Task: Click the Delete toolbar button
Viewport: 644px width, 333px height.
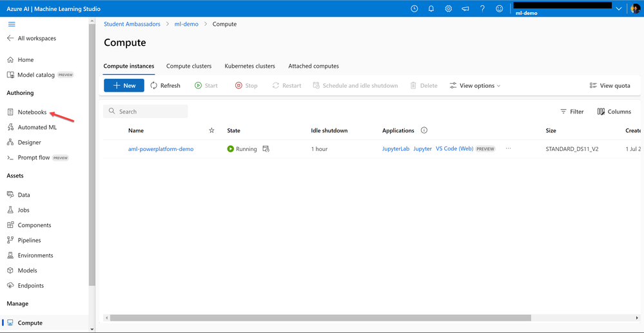Action: [424, 86]
